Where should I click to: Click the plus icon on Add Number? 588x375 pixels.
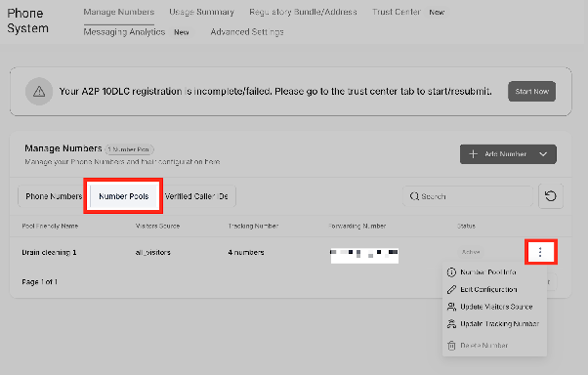tap(474, 154)
